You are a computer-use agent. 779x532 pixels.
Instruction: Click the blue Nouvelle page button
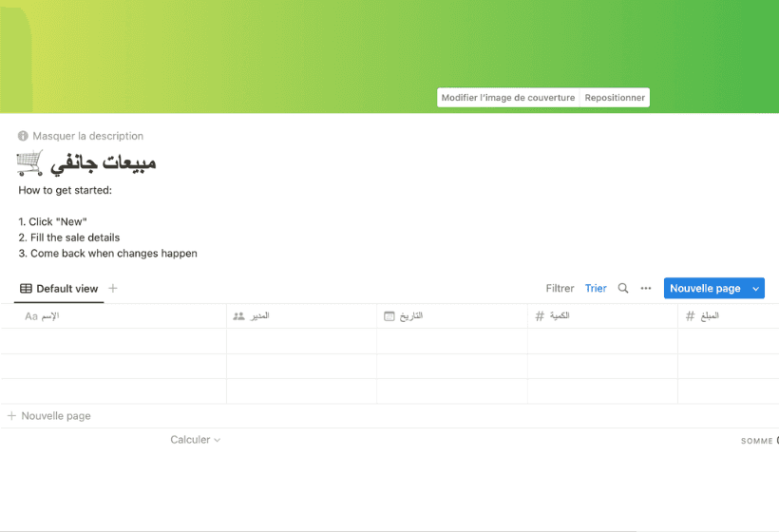(x=705, y=288)
